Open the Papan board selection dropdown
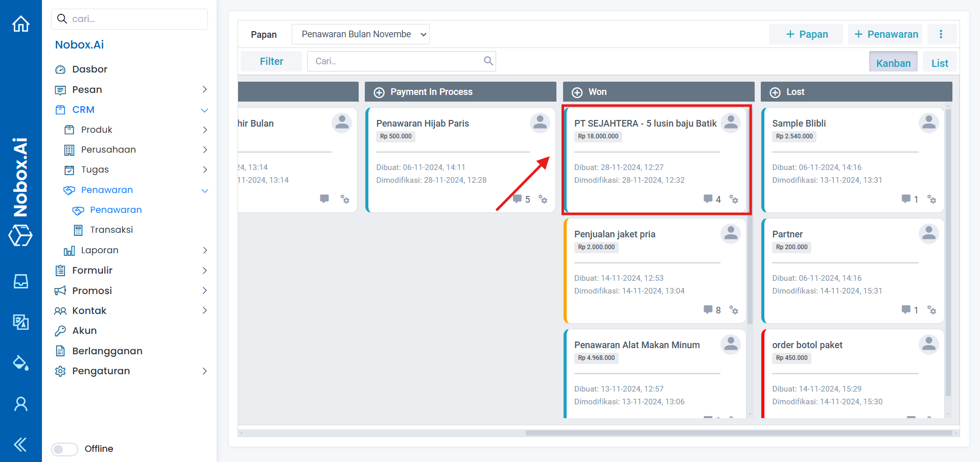Screen dimensions: 980x462 [x=360, y=34]
